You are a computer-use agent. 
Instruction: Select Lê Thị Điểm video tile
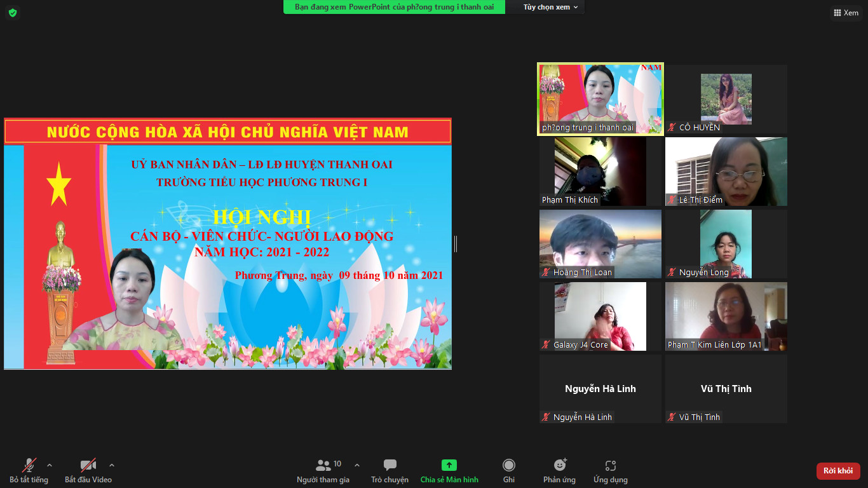pyautogui.click(x=726, y=172)
